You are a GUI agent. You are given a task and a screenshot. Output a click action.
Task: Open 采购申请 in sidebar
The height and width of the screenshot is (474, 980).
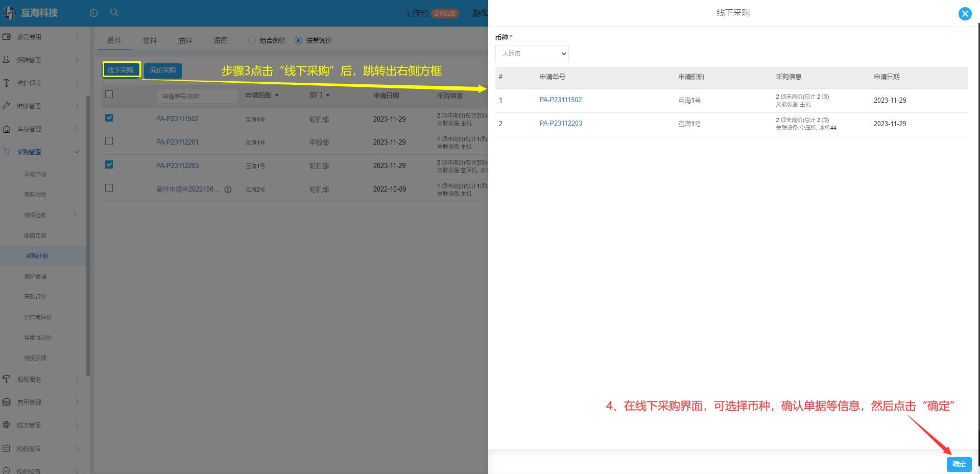[35, 174]
